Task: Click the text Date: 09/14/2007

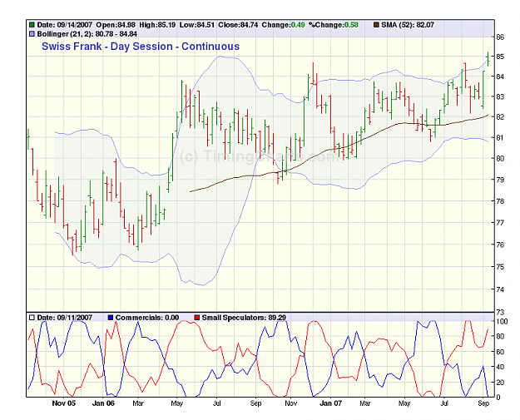Action: click(x=64, y=25)
